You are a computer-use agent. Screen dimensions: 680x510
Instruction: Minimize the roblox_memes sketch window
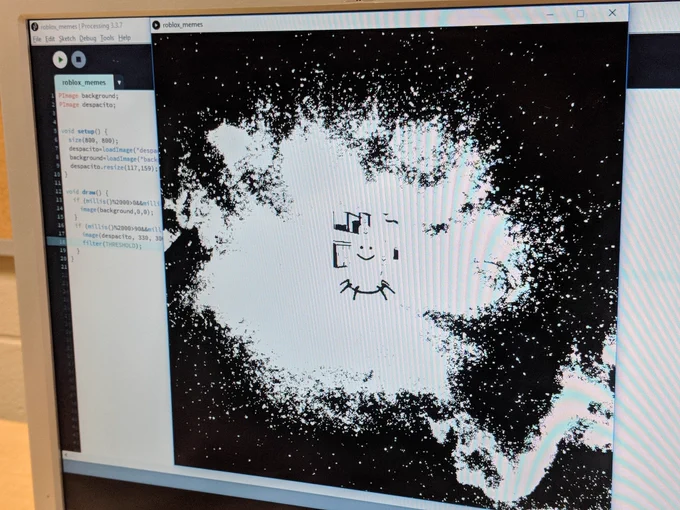click(x=550, y=14)
